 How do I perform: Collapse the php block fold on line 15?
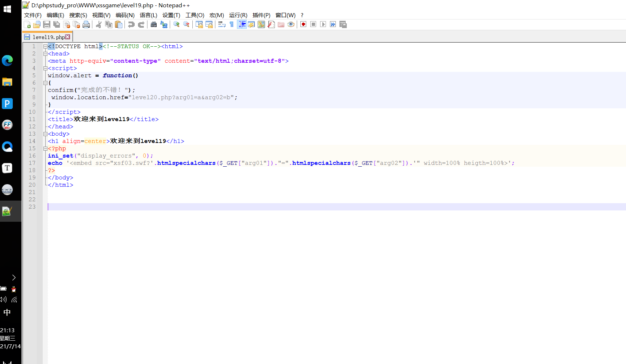tap(45, 148)
